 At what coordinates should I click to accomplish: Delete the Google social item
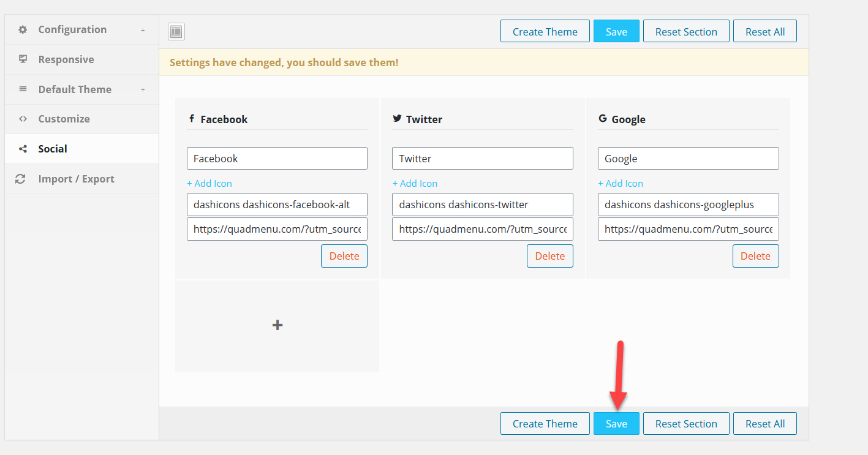click(755, 256)
